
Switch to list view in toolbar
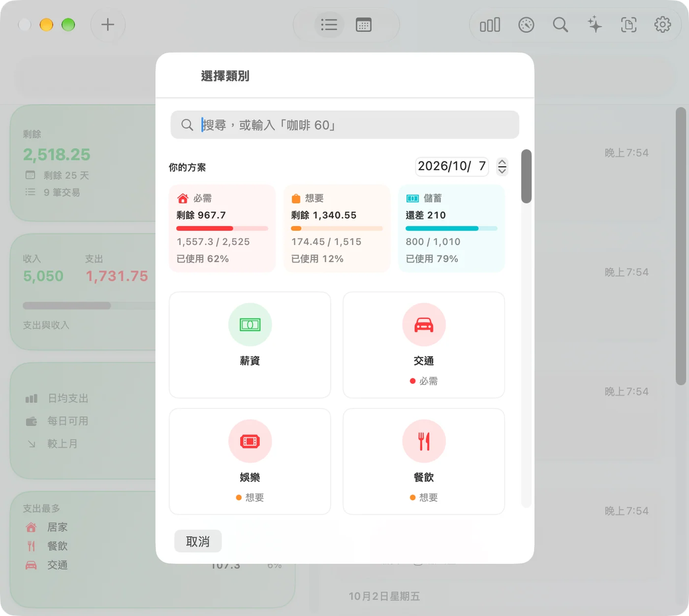[x=329, y=25]
